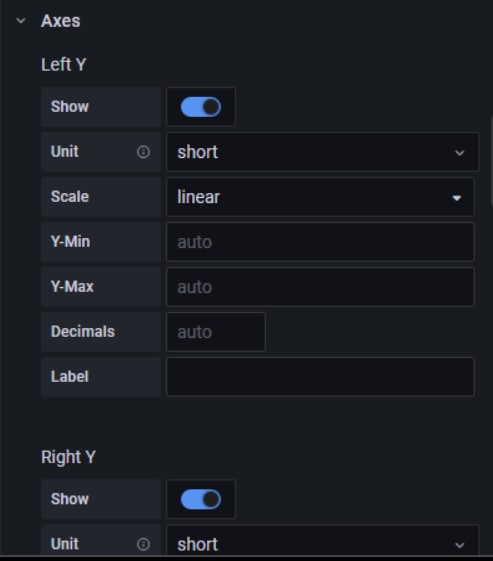Open the Right Y Unit short dropdown
Screen dimensions: 493x561
point(323,542)
